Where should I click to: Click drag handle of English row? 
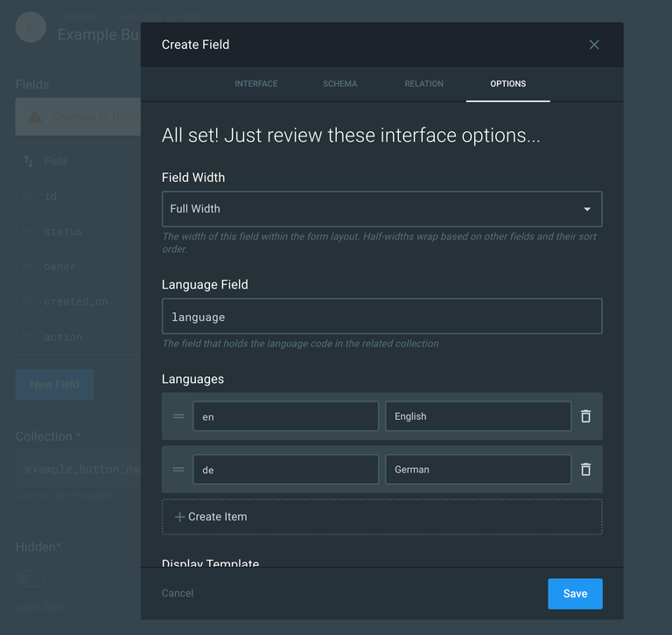[x=178, y=416]
